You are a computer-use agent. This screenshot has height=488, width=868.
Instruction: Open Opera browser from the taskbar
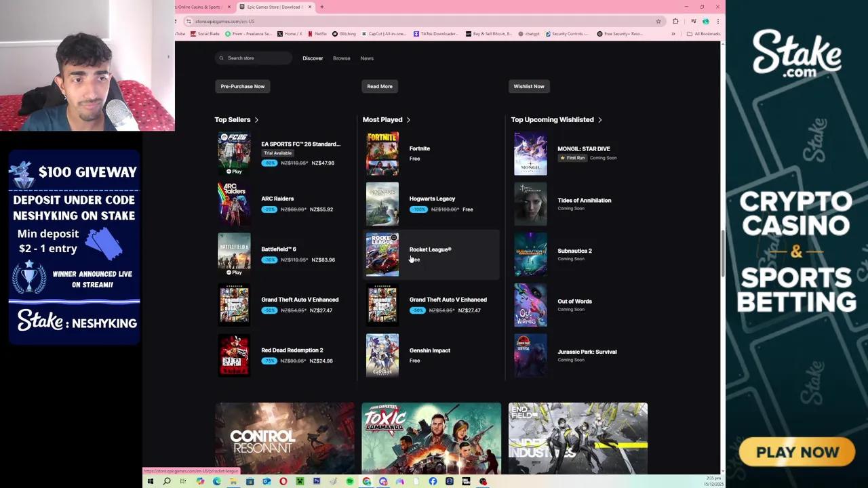pos(283,481)
